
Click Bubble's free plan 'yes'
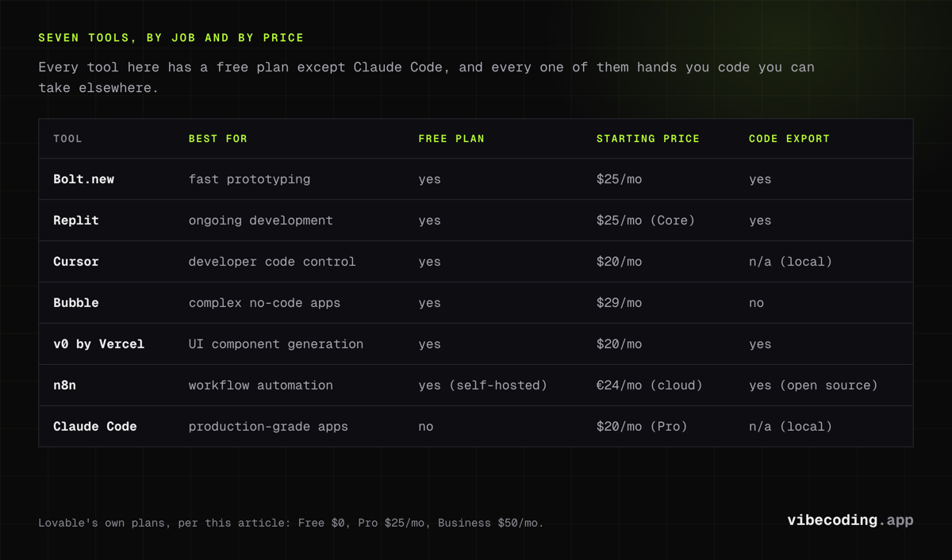tap(429, 303)
